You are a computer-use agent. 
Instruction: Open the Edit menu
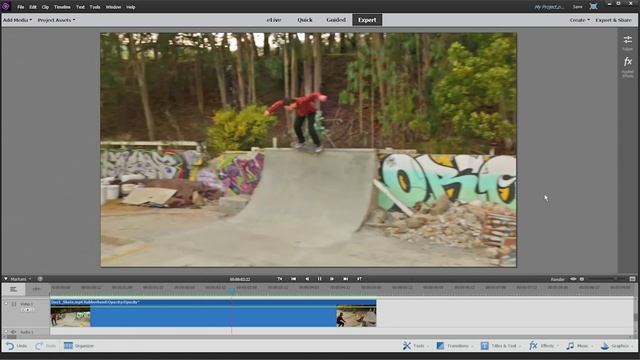click(x=33, y=7)
